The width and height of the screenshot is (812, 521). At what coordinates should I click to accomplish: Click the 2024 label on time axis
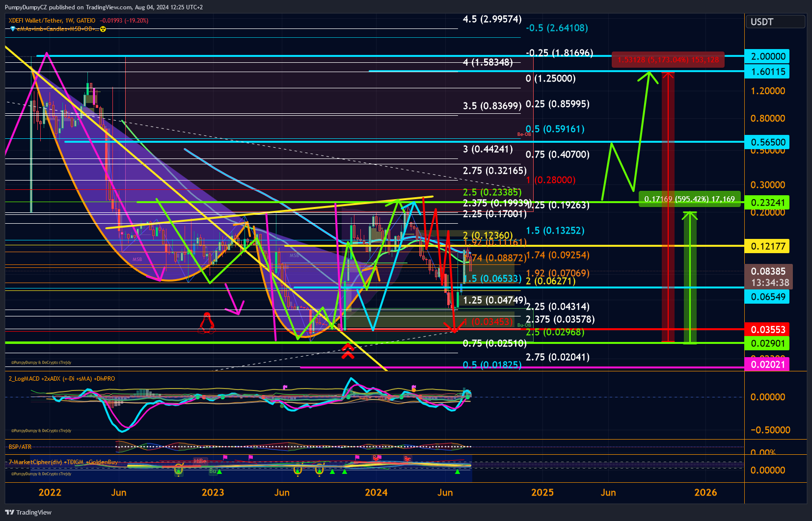pyautogui.click(x=376, y=493)
